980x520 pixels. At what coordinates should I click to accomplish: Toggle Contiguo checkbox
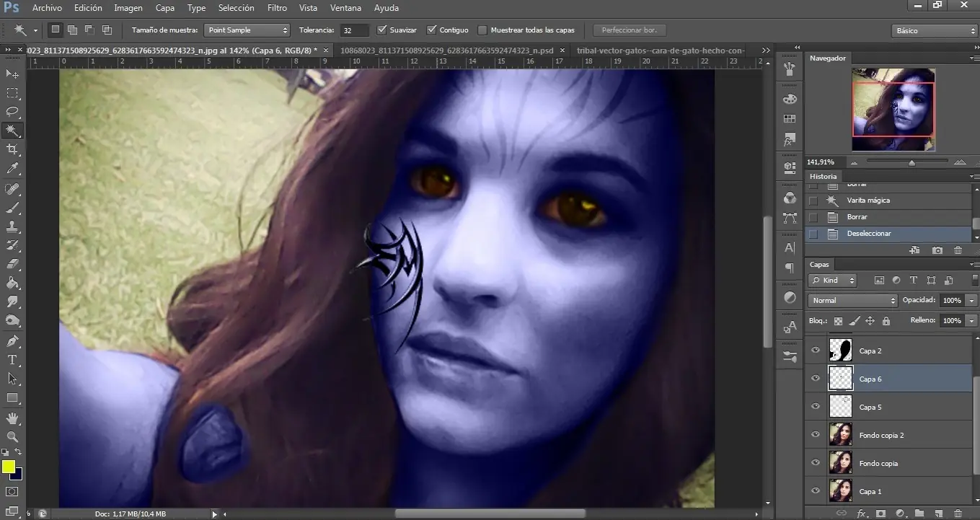pos(431,30)
